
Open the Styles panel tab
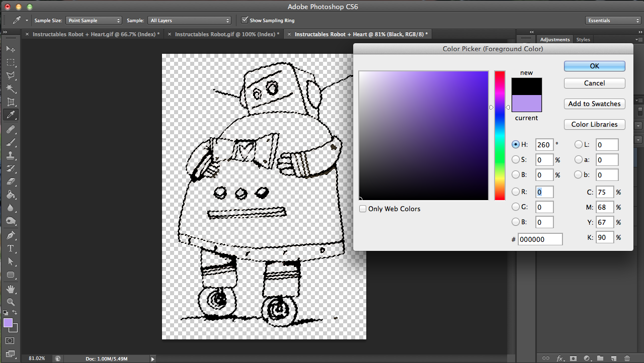tap(583, 39)
